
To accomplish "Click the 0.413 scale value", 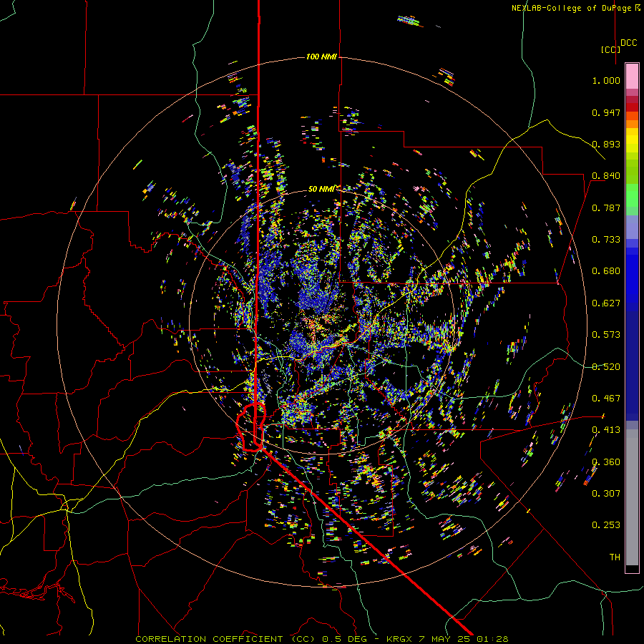I will (606, 430).
